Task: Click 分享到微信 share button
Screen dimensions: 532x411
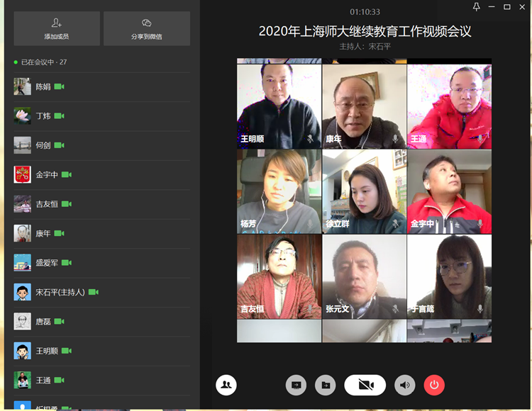Action: pos(147,28)
